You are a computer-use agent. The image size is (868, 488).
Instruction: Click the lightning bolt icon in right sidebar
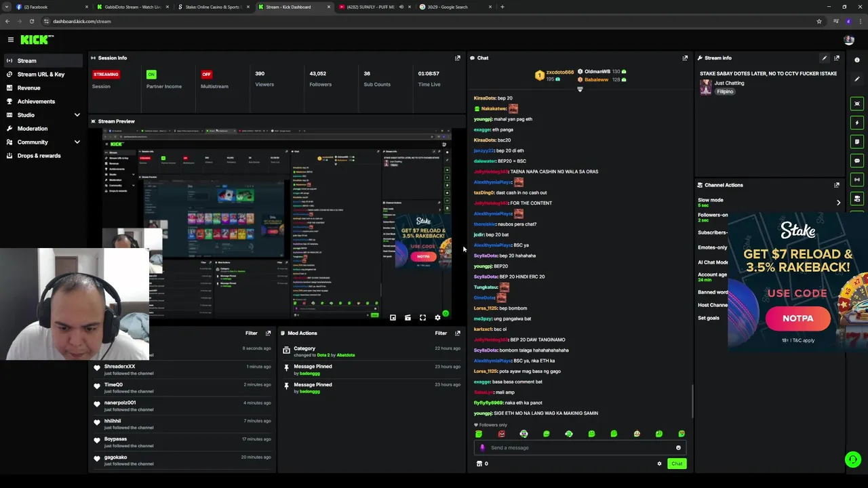pos(857,123)
